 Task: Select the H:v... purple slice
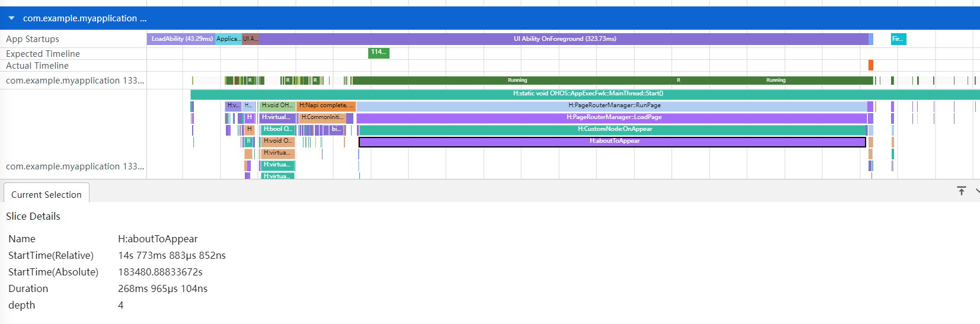pyautogui.click(x=233, y=106)
